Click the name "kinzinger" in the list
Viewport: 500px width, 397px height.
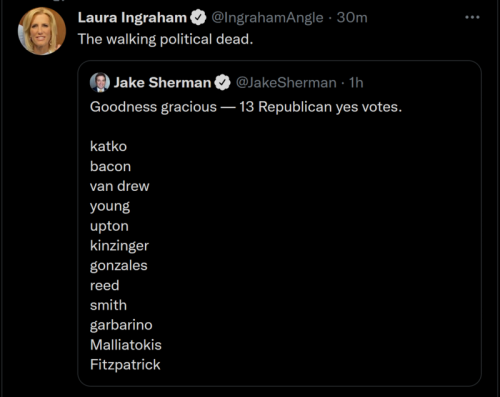[119, 246]
